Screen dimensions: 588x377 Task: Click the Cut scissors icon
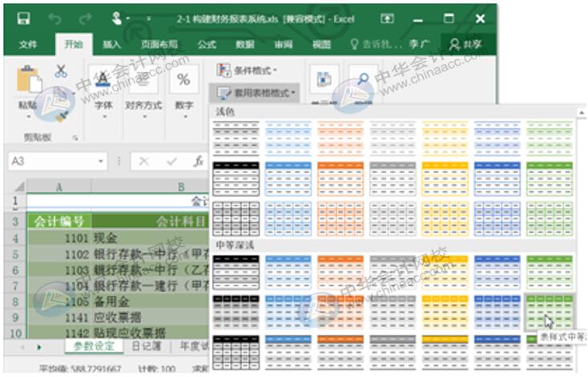(x=61, y=70)
